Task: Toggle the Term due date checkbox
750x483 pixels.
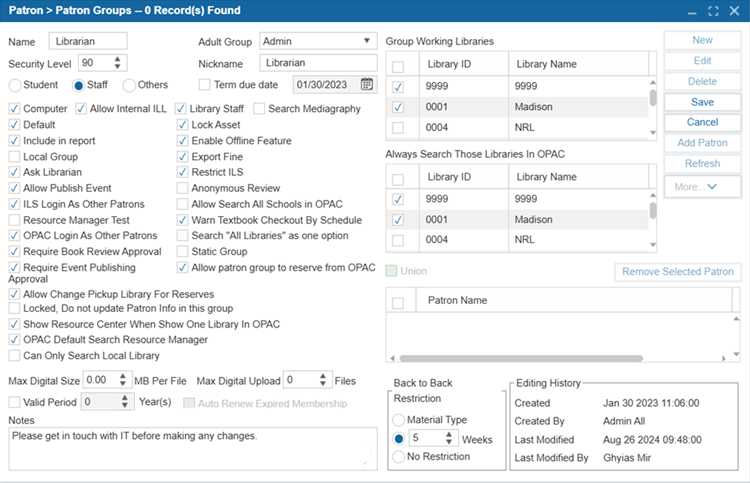Action: 204,85
